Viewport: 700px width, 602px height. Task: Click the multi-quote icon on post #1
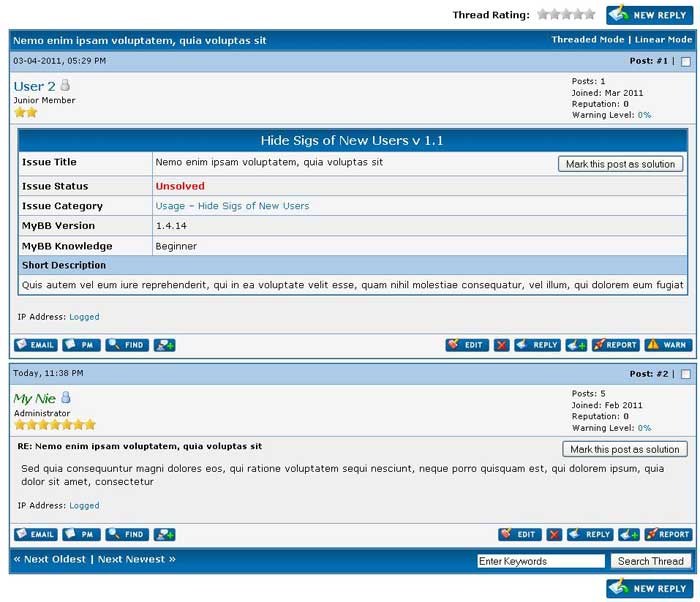[576, 345]
